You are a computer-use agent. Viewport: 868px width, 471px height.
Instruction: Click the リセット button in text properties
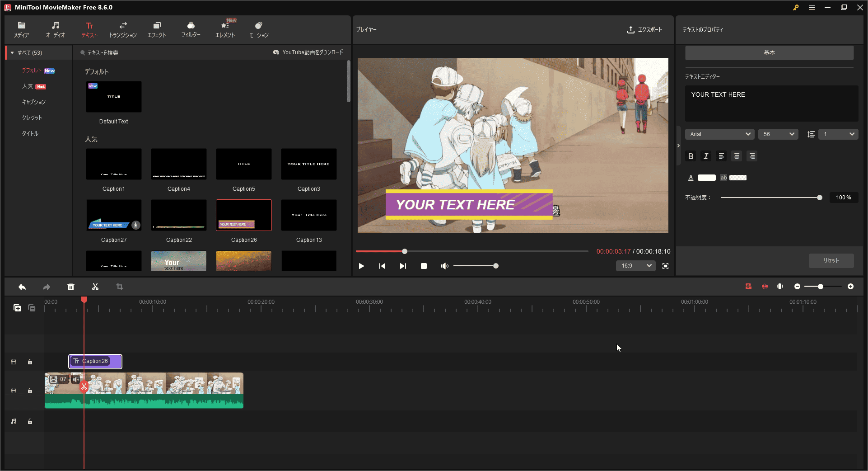pos(831,261)
